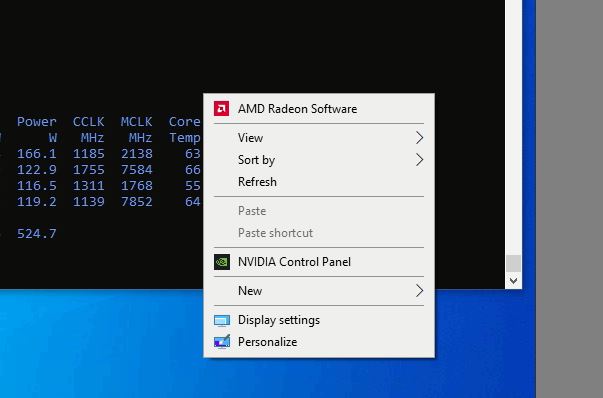Expand the Sort by submenu chevron
Viewport: 603px width, 398px height.
coord(420,160)
